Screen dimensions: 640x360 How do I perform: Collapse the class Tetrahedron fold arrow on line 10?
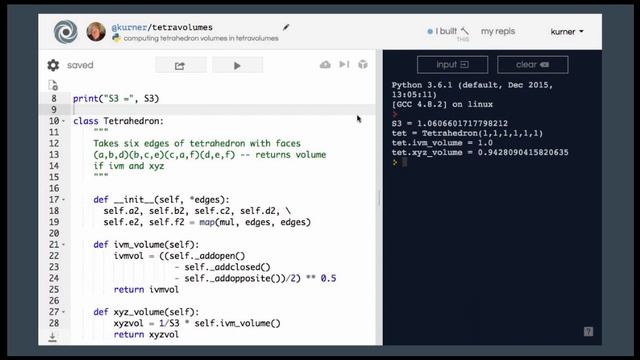click(x=63, y=121)
